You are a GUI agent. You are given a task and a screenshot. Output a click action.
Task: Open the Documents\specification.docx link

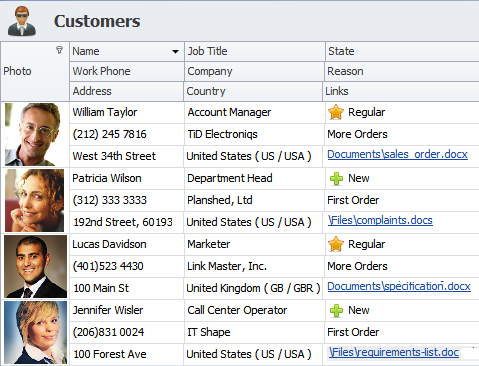399,286
